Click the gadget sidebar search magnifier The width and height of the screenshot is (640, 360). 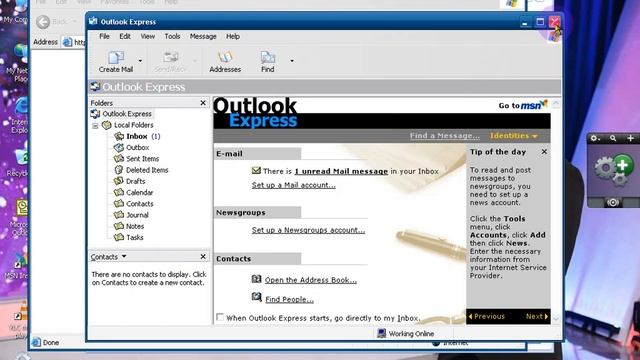pos(613,138)
